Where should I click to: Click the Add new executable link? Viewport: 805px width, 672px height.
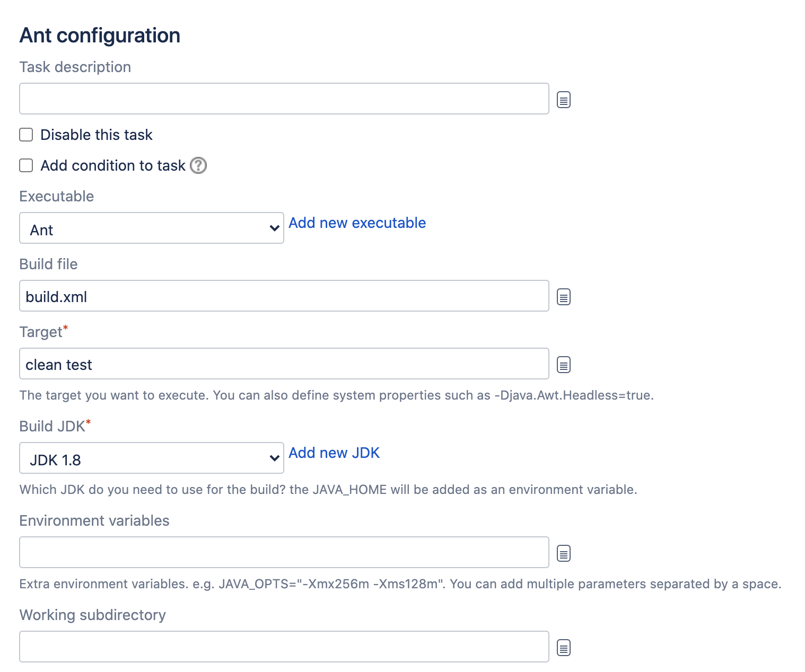[x=357, y=223]
